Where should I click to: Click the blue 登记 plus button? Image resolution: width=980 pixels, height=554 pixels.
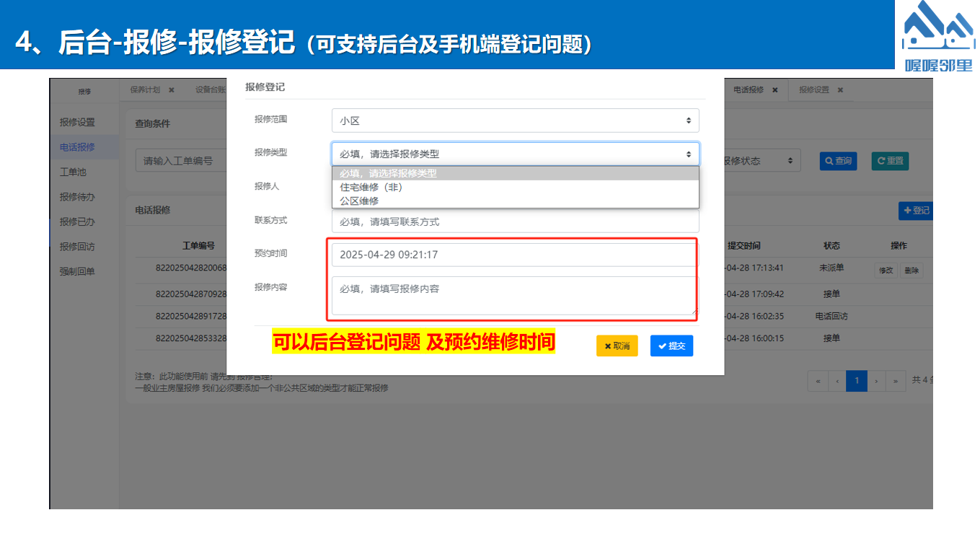click(916, 211)
